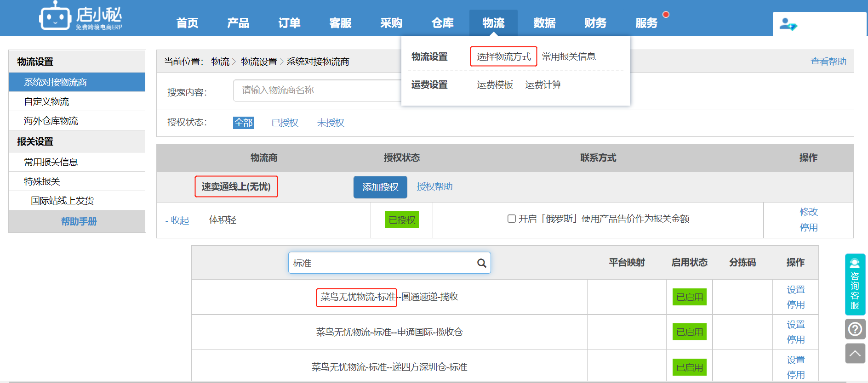Click the green 已授权 status badge
This screenshot has width=868, height=383.
[402, 220]
